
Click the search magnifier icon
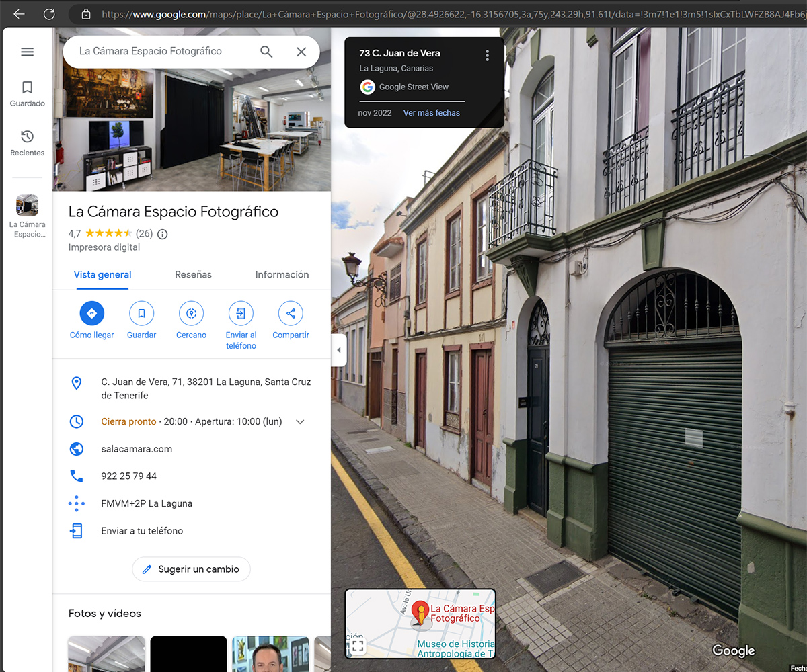(x=266, y=52)
